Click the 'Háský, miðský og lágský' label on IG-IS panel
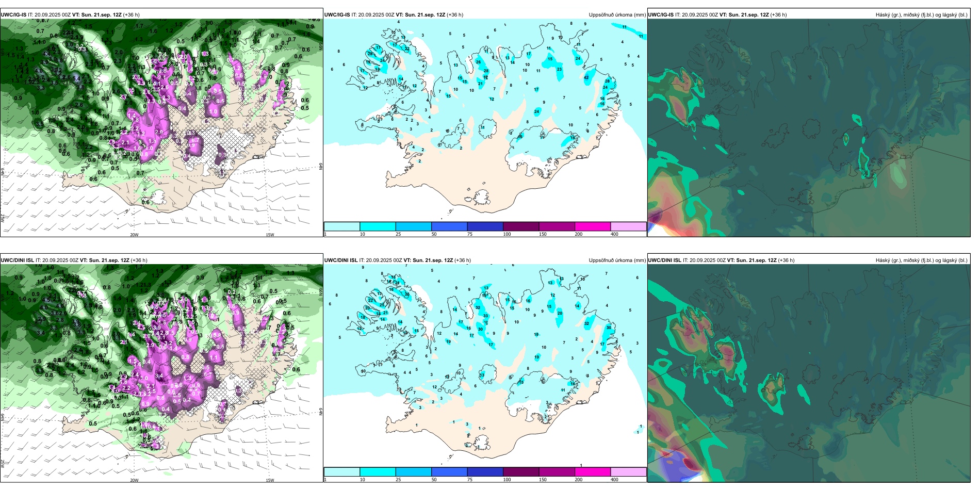The width and height of the screenshot is (980, 490). pyautogui.click(x=921, y=15)
